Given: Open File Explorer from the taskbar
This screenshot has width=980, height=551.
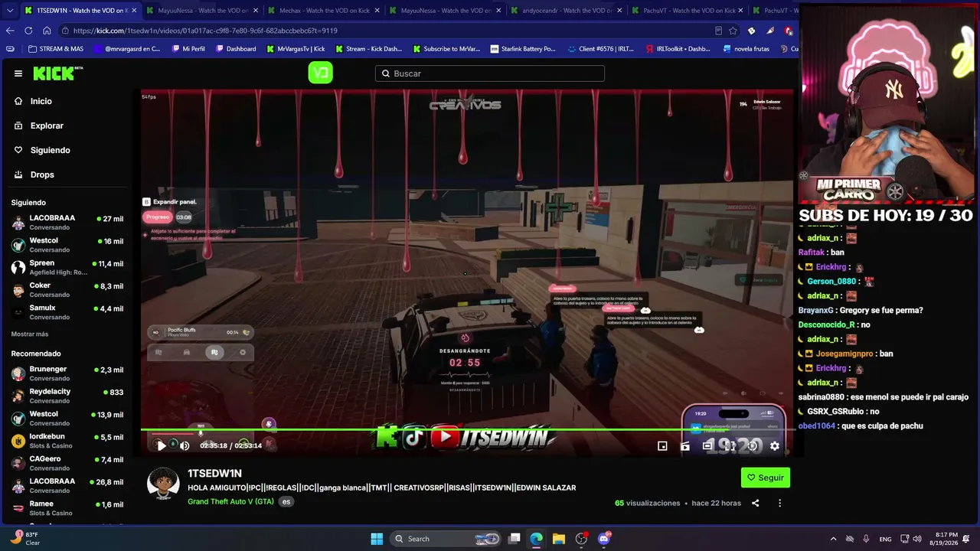Looking at the screenshot, I should [x=559, y=539].
